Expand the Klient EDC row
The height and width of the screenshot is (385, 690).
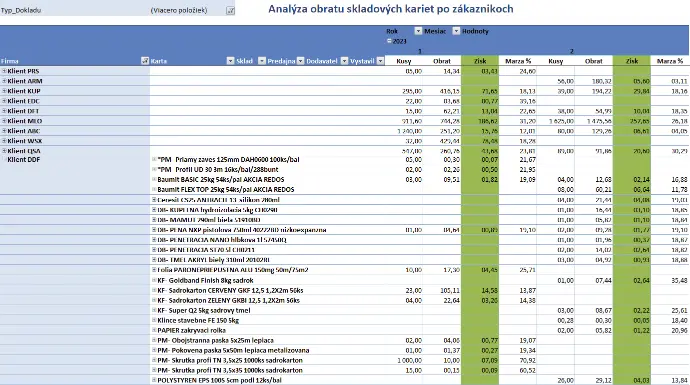pyautogui.click(x=4, y=101)
